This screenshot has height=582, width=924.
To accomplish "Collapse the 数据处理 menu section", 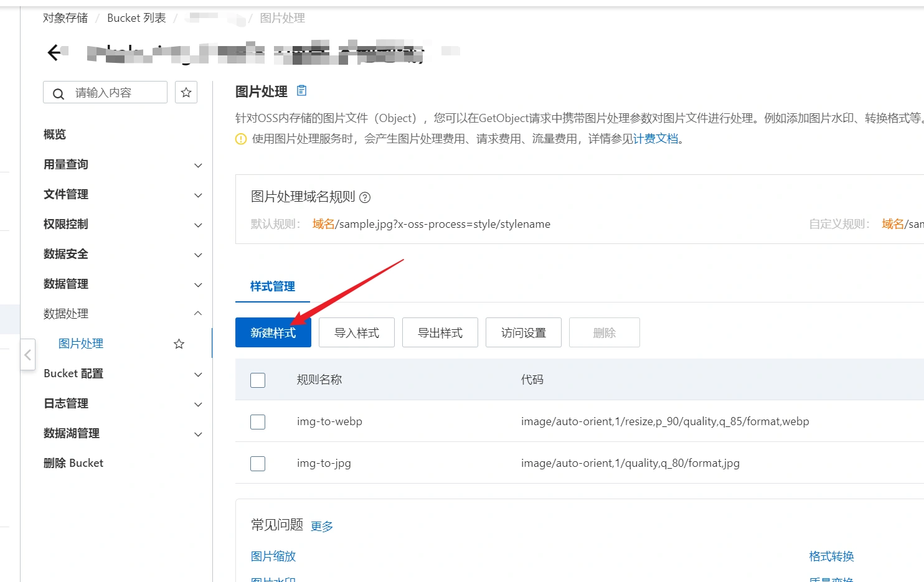I will tap(198, 313).
